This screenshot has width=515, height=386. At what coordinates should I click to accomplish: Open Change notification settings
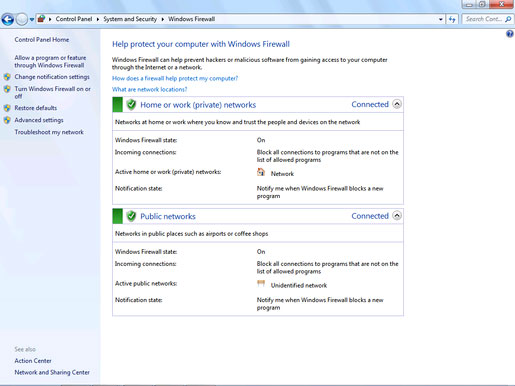52,77
